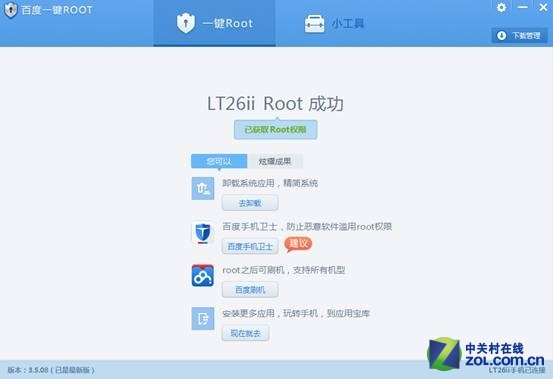Minimize the window
Image resolution: width=553 pixels, height=379 pixels.
[x=522, y=7]
